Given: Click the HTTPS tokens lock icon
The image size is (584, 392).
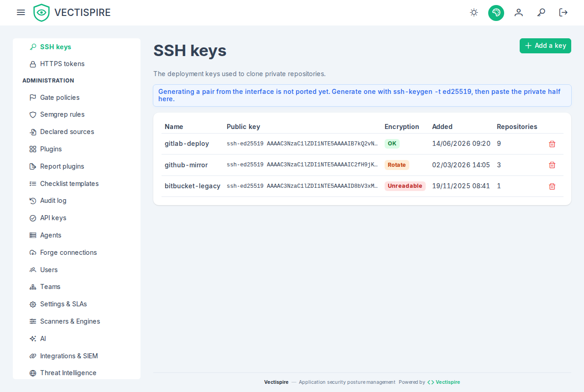Looking at the screenshot, I should pyautogui.click(x=33, y=64).
